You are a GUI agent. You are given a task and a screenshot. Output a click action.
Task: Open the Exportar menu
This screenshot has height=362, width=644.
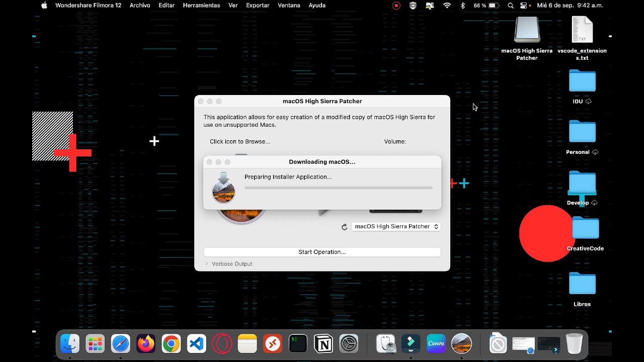click(258, 6)
